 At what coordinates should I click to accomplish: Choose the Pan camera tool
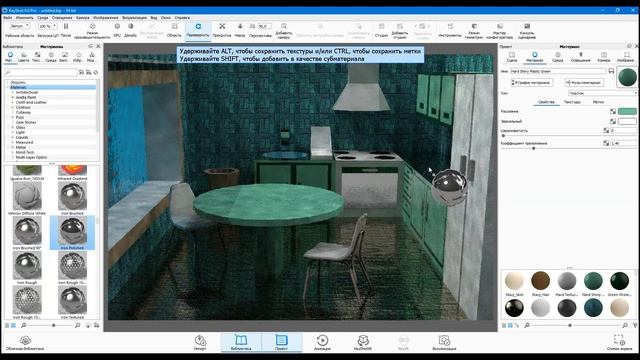222,30
